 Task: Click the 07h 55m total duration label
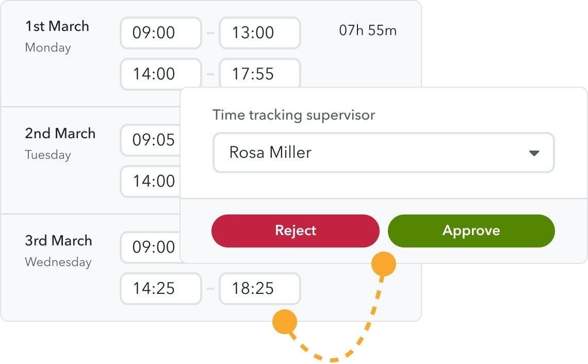[368, 31]
